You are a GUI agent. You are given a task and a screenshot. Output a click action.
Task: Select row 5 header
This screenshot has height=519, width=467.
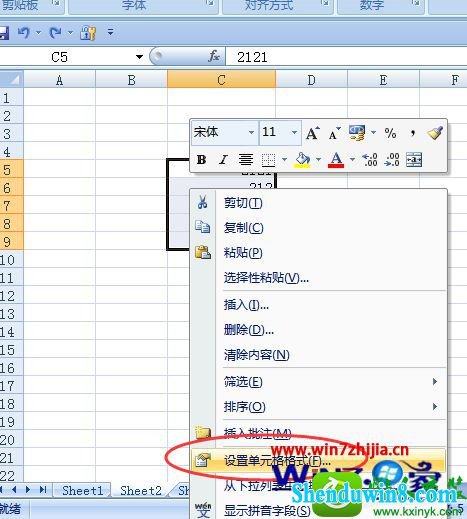coord(11,170)
